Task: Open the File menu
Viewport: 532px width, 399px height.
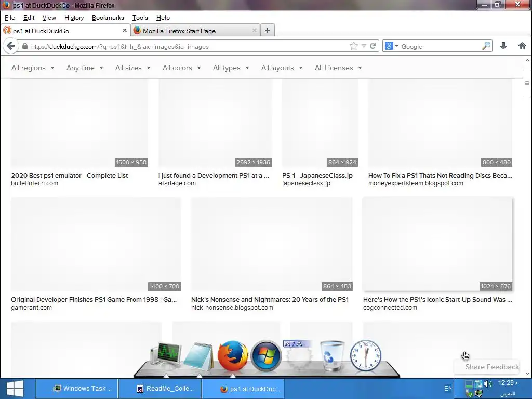Action: click(9, 18)
